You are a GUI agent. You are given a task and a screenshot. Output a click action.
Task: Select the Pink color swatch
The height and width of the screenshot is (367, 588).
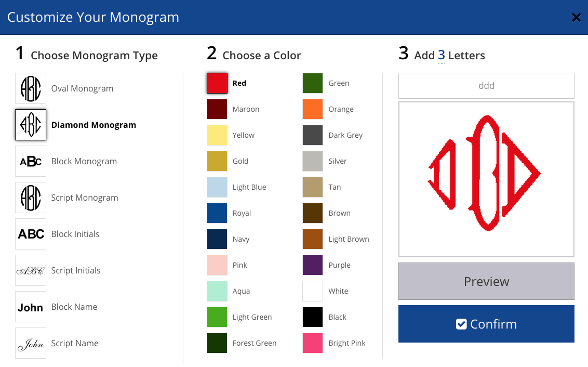coord(217,265)
